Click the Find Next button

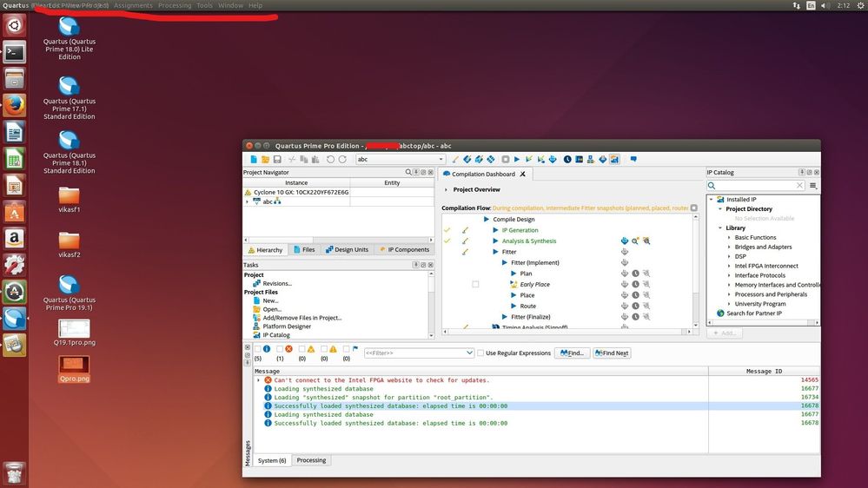tap(613, 353)
